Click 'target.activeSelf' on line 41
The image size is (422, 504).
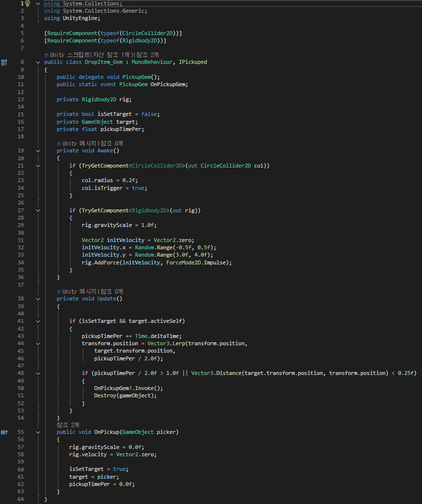155,321
